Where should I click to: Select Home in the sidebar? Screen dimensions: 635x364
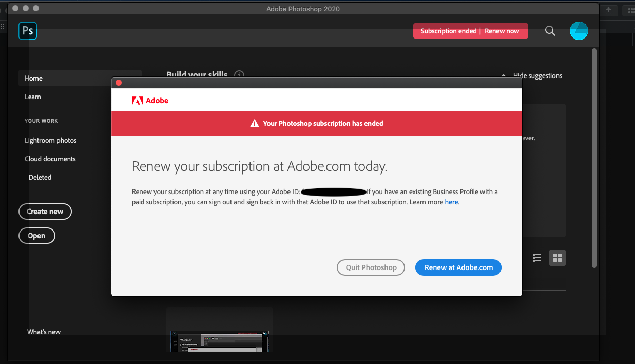click(x=80, y=78)
